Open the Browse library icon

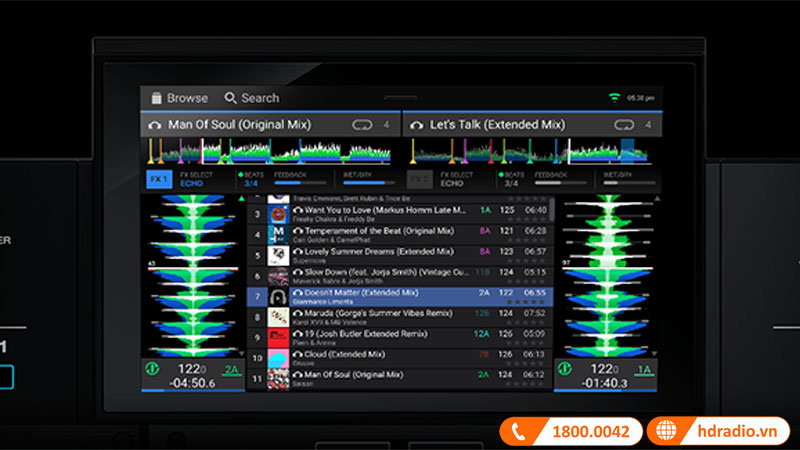157,98
